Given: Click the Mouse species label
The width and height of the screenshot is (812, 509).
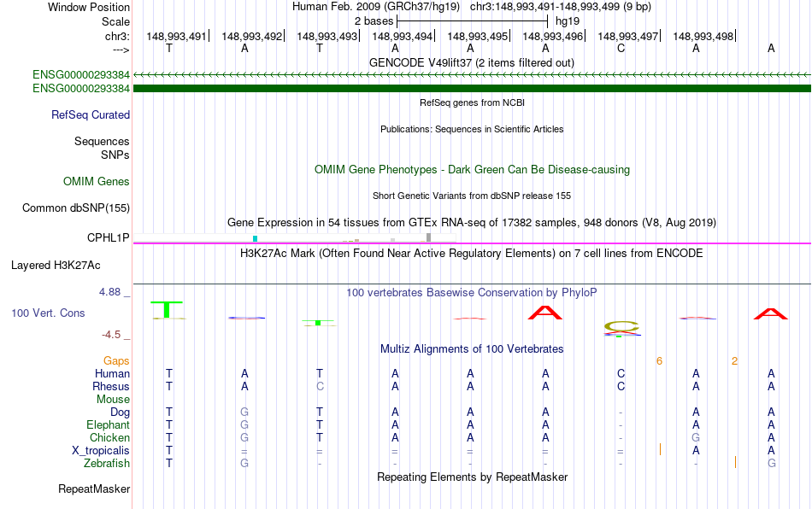Looking at the screenshot, I should pyautogui.click(x=113, y=400).
